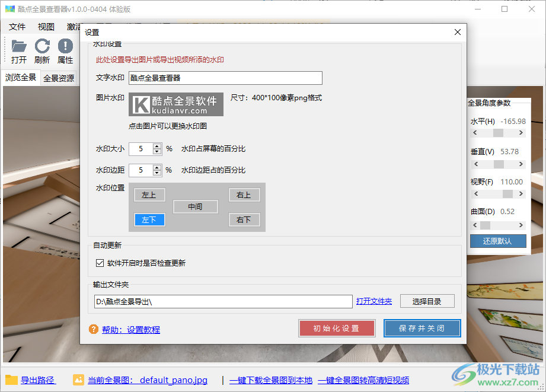Image resolution: width=546 pixels, height=392 pixels.
Task: Set watermark position to top-left 左上
Action: pyautogui.click(x=149, y=195)
